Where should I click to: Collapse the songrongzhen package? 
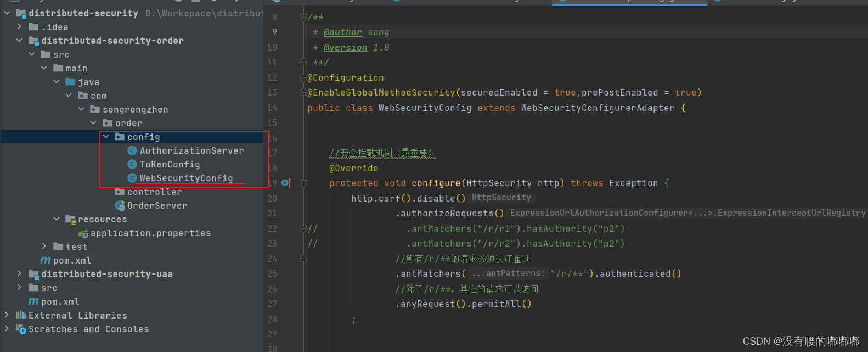(81, 109)
